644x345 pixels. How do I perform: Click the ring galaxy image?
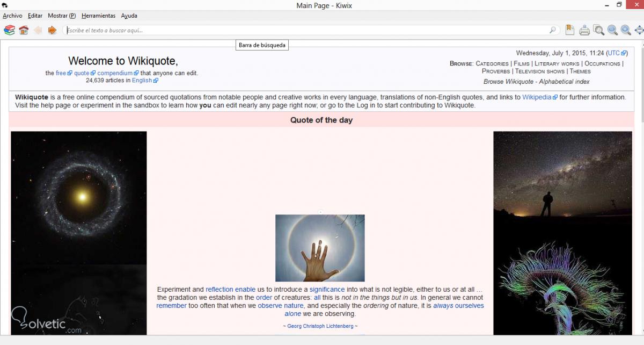(x=79, y=197)
